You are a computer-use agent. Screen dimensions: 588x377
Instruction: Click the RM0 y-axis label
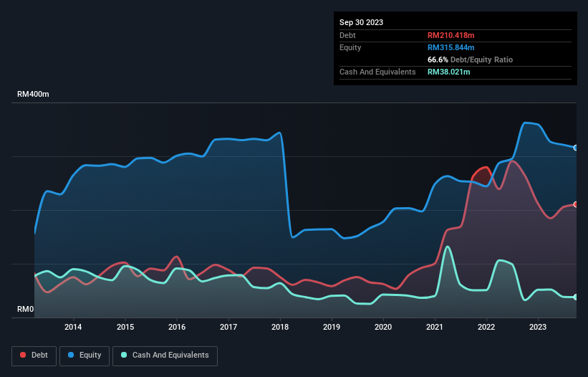26,309
